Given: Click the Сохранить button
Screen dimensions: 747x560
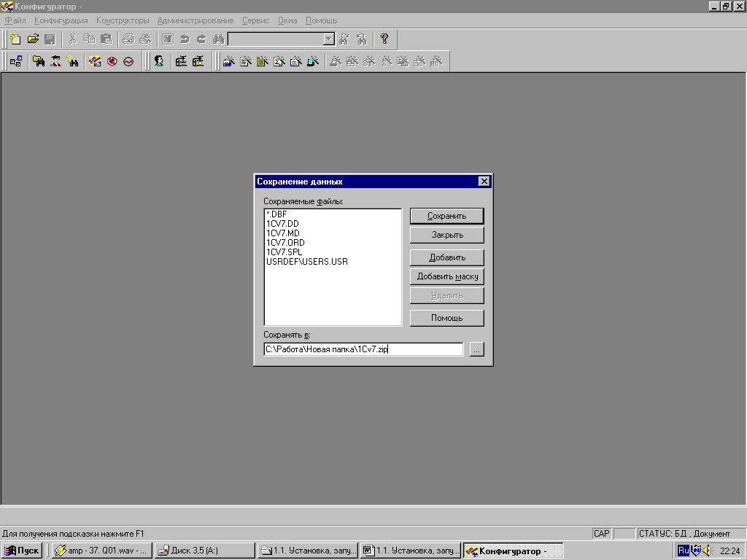Looking at the screenshot, I should (447, 216).
